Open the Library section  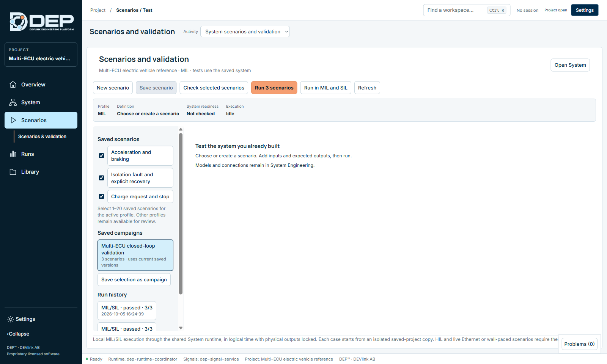tap(41, 172)
